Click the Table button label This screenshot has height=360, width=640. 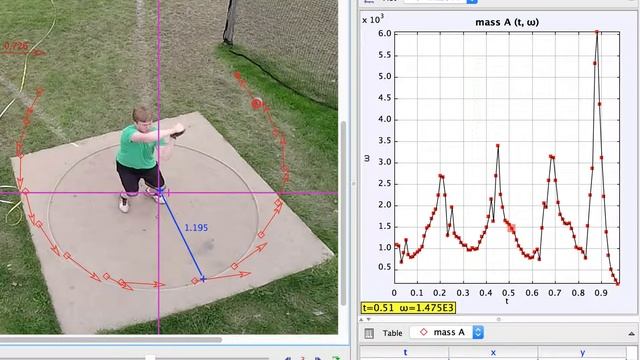[x=392, y=333]
